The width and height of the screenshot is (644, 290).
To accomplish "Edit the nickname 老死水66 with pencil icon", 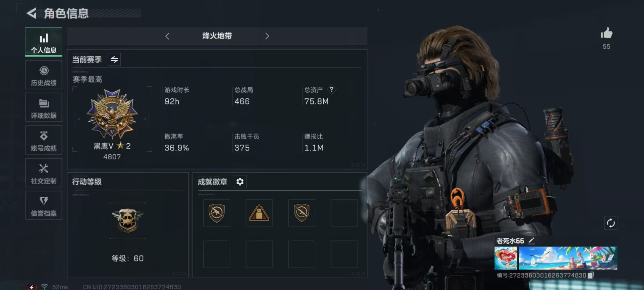I will click(531, 241).
